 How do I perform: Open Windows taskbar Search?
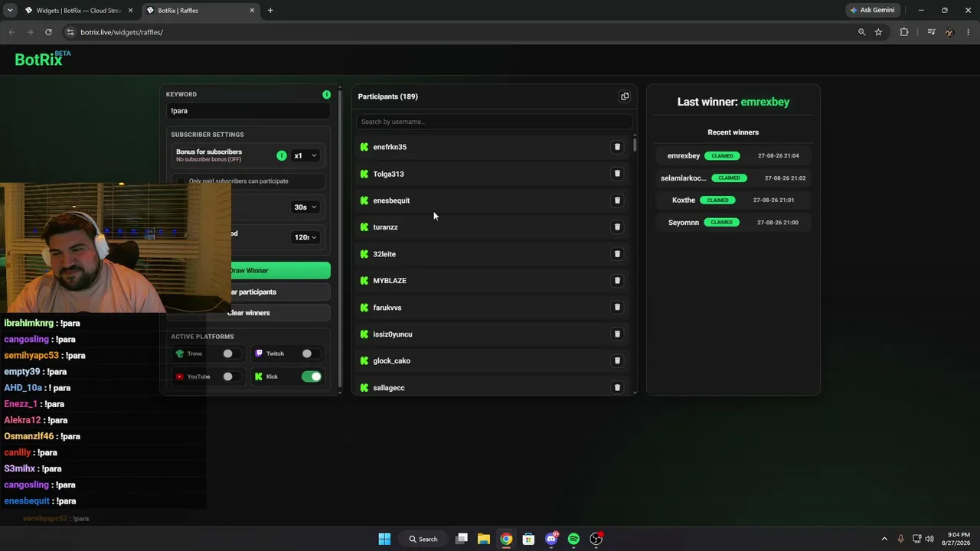[423, 539]
